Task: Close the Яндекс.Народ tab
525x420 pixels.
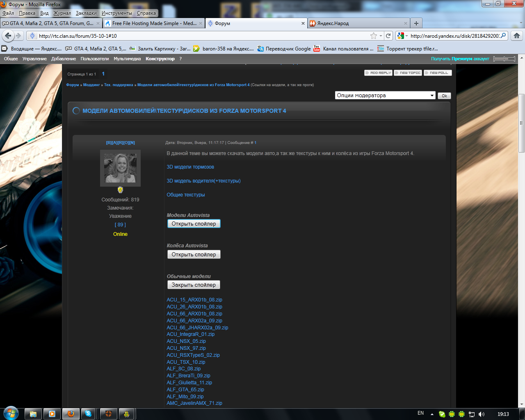Action: 406,23
